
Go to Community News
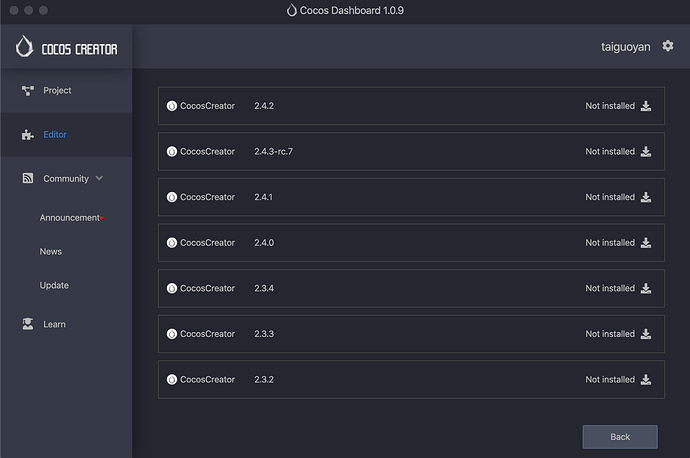point(51,252)
